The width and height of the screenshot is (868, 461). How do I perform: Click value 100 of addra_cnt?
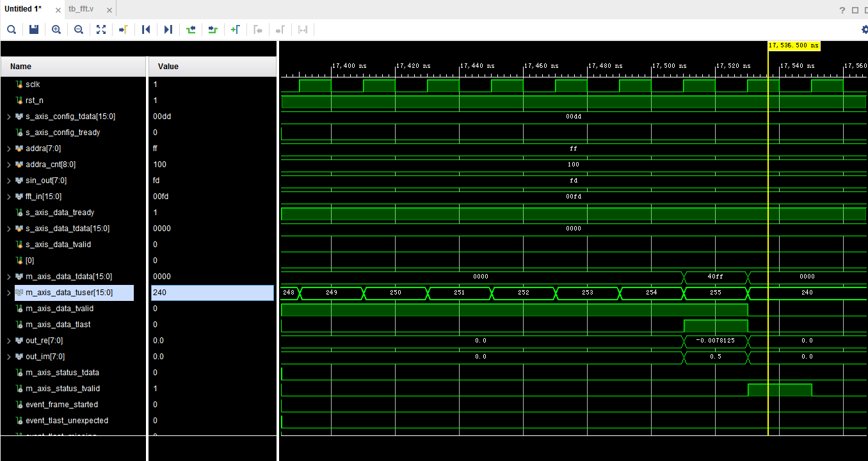[x=159, y=165]
